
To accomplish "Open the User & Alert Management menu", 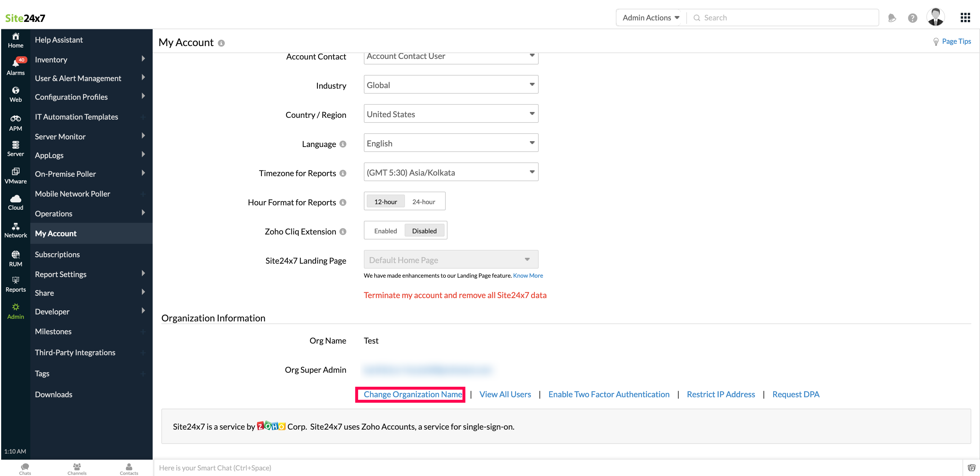I will pyautogui.click(x=77, y=78).
